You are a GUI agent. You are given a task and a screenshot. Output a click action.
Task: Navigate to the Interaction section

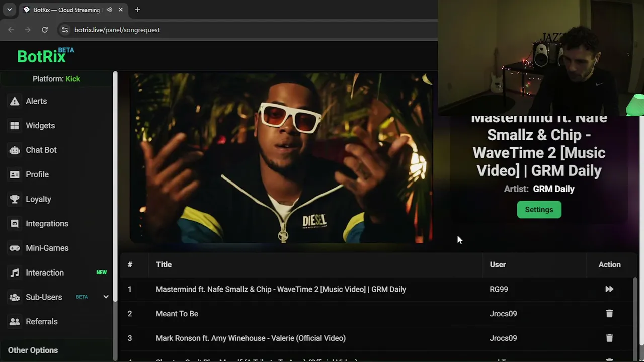[45, 273]
